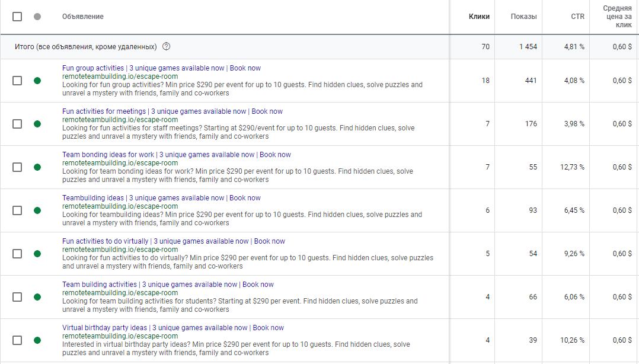Click impressions value '176'

click(531, 124)
